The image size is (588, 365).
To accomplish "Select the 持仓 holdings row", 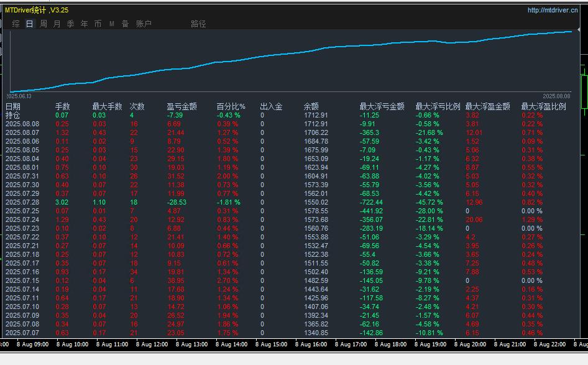I will click(x=12, y=115).
